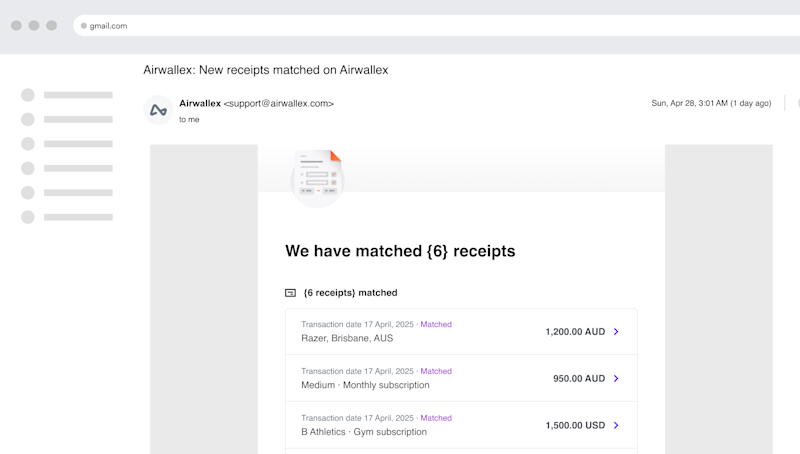Click the receipt document illustration icon
The height and width of the screenshot is (454, 800).
(x=317, y=179)
